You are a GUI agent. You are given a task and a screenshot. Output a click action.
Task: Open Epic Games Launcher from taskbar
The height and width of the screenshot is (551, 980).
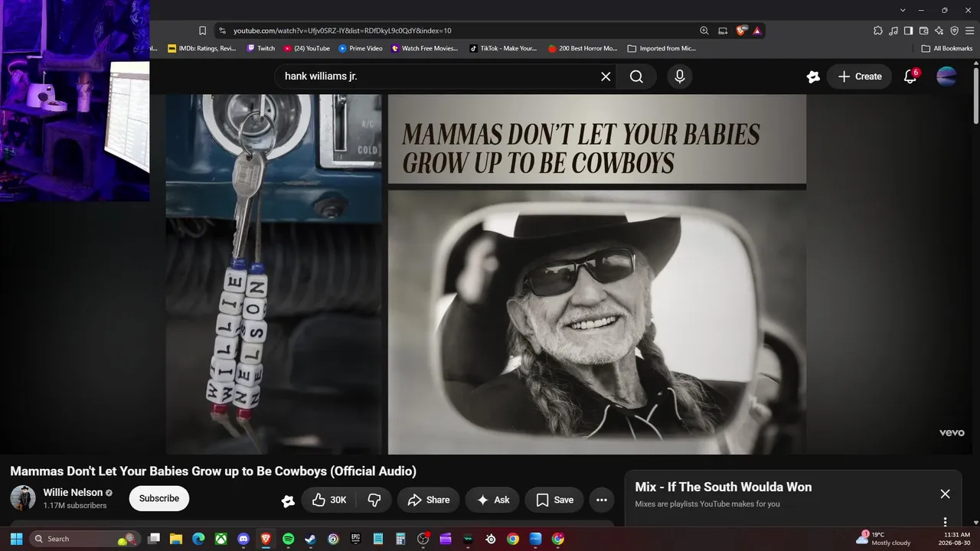(x=355, y=539)
